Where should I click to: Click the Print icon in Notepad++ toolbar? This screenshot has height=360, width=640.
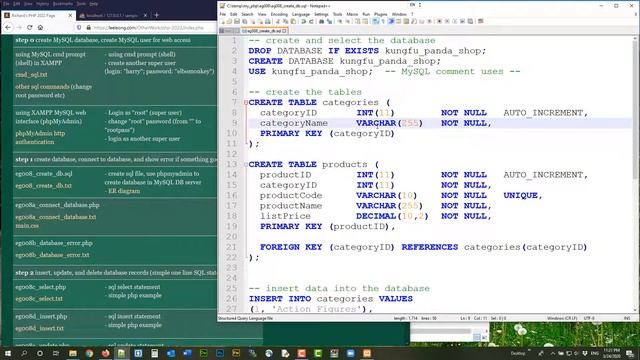coord(268,21)
